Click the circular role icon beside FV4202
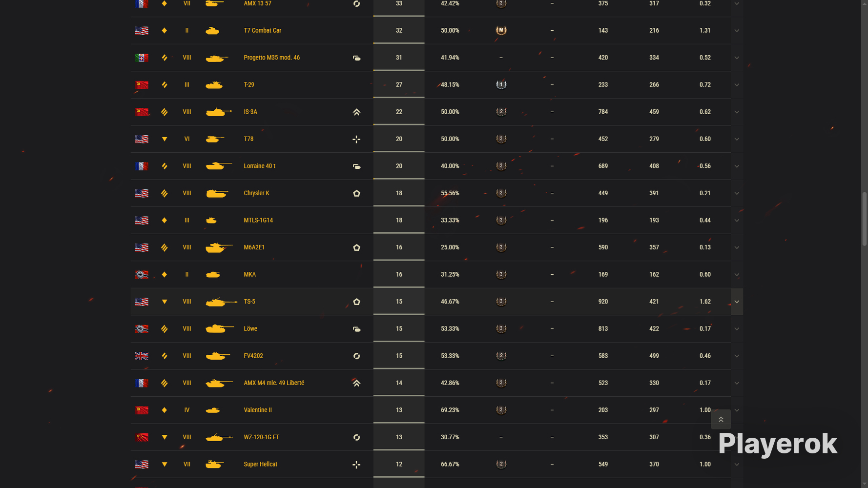The image size is (868, 488). click(356, 356)
